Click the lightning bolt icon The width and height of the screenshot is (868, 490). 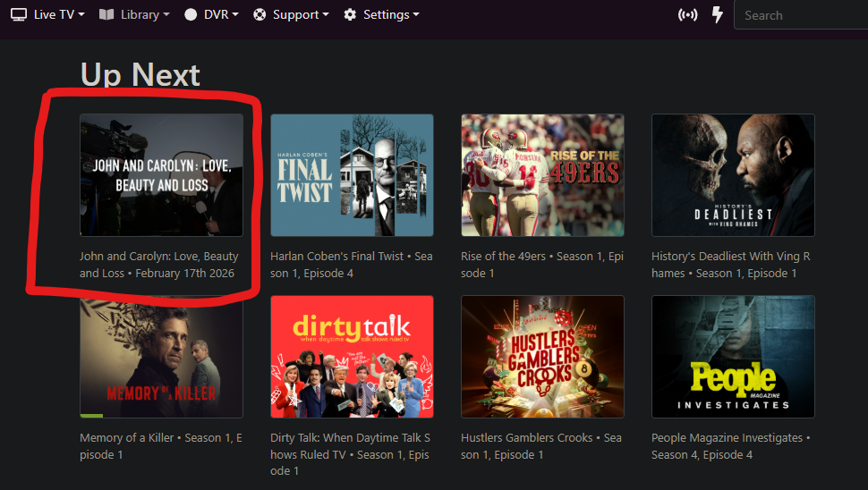coord(717,15)
